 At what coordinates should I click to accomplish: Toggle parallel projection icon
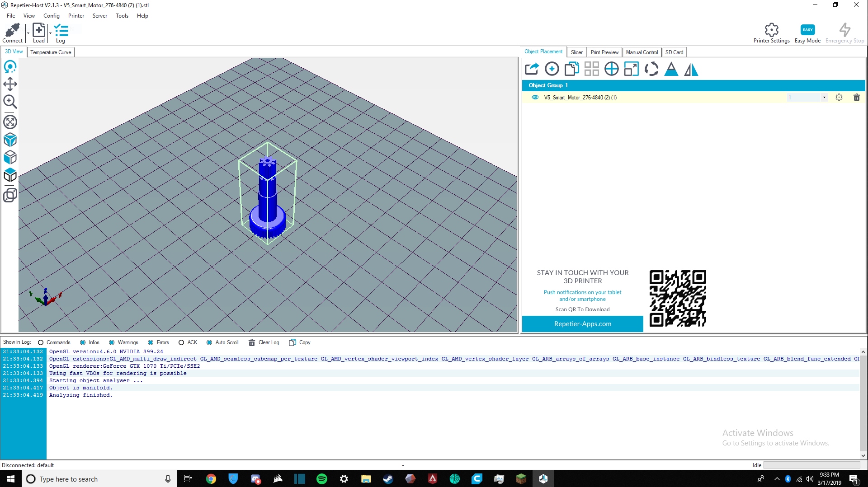[x=10, y=195]
